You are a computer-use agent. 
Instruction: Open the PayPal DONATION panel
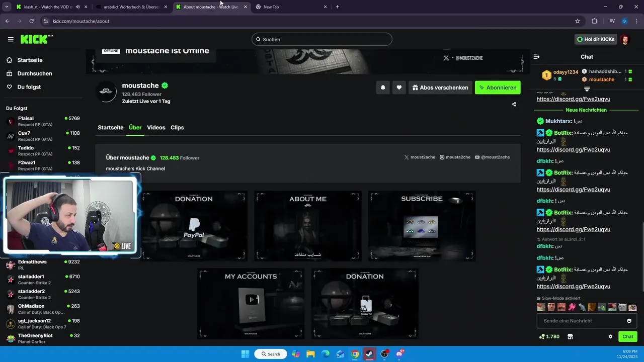pyautogui.click(x=194, y=226)
